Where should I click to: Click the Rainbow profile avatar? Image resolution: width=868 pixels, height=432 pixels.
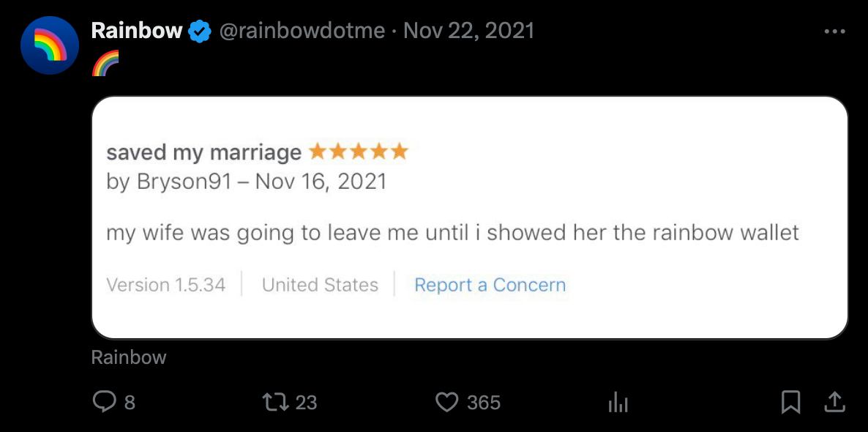[50, 45]
